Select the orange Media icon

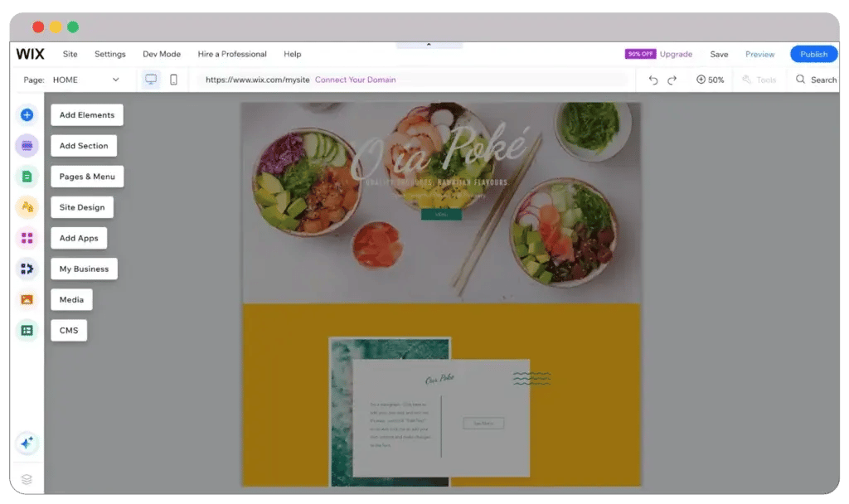(27, 299)
